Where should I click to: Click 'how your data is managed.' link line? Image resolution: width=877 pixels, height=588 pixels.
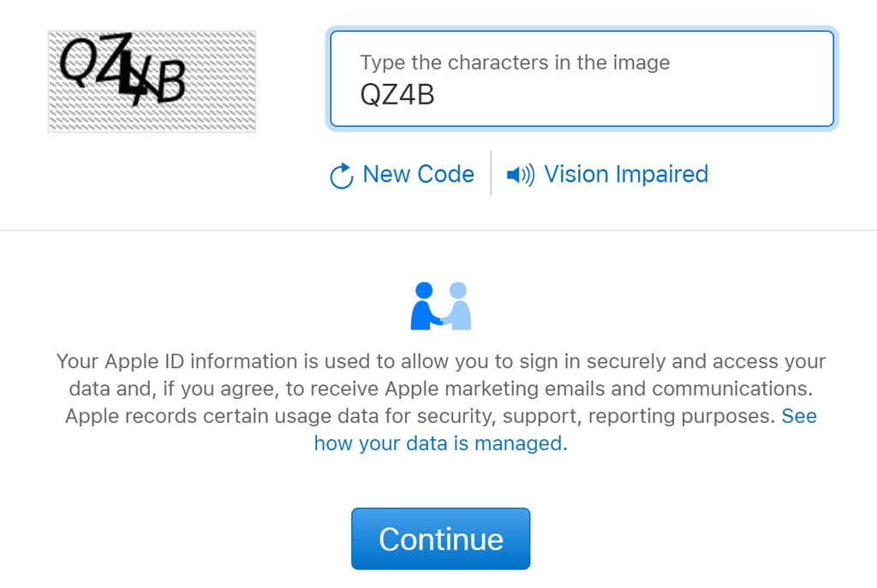pos(441,443)
